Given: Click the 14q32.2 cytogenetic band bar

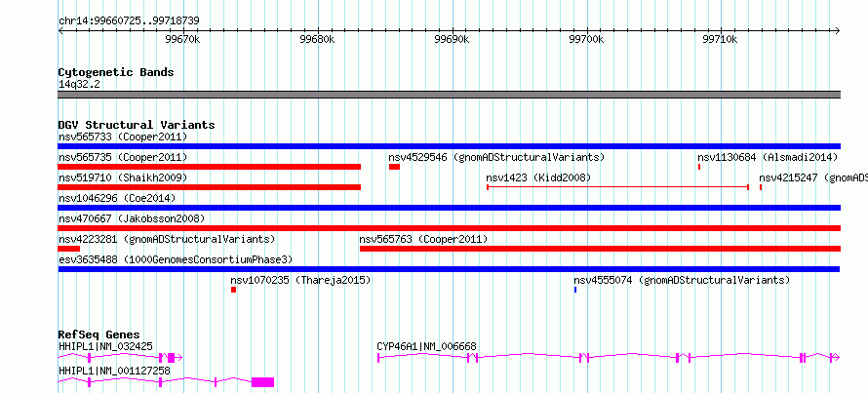Looking at the screenshot, I should click(x=449, y=95).
